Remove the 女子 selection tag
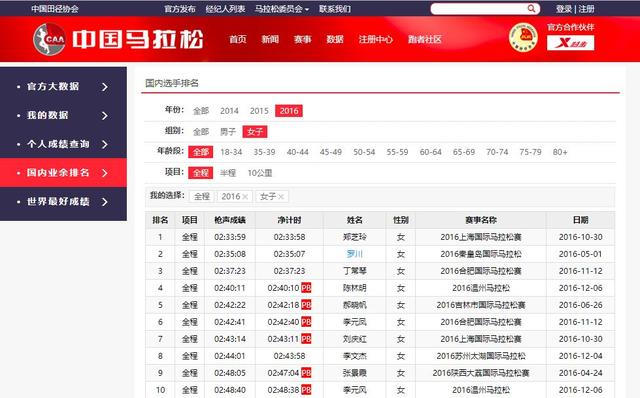 click(281, 197)
